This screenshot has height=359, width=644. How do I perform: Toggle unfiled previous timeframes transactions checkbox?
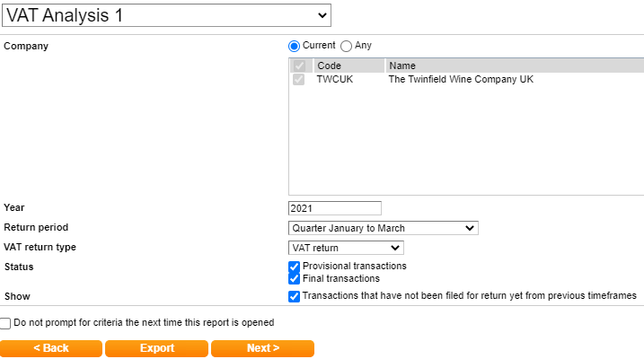tap(294, 296)
